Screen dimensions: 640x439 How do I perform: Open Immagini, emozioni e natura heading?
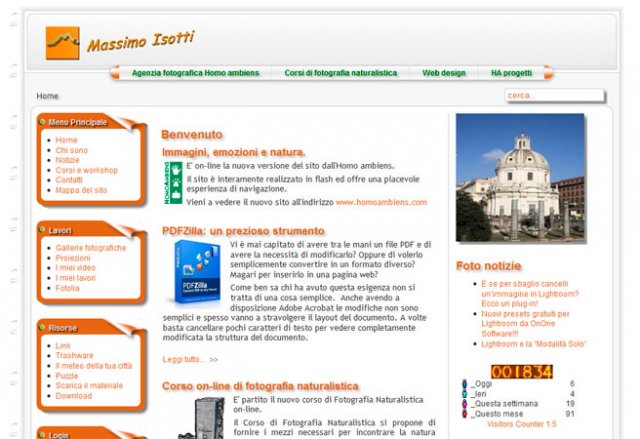click(x=233, y=152)
